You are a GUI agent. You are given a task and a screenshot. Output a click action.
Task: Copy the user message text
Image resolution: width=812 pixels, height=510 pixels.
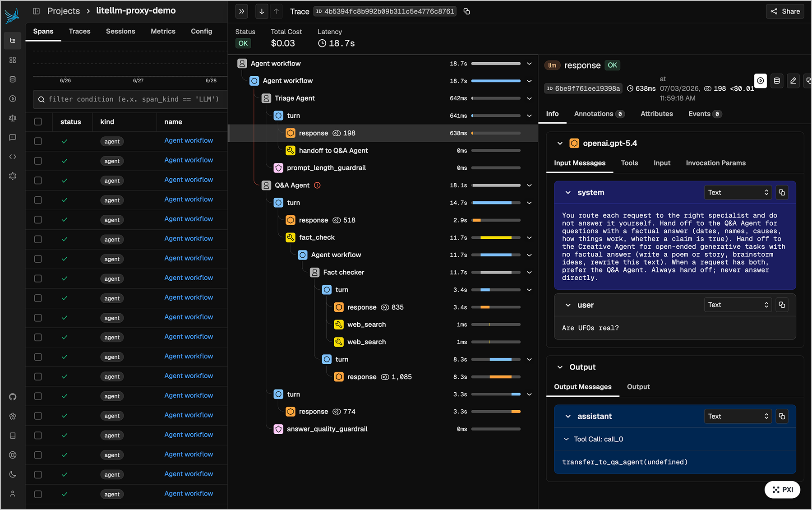782,305
